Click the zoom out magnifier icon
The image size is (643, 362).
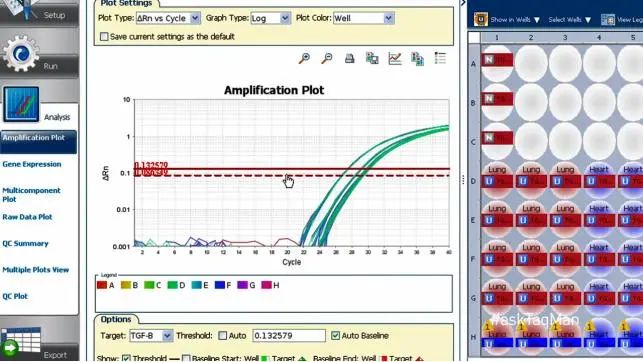327,58
